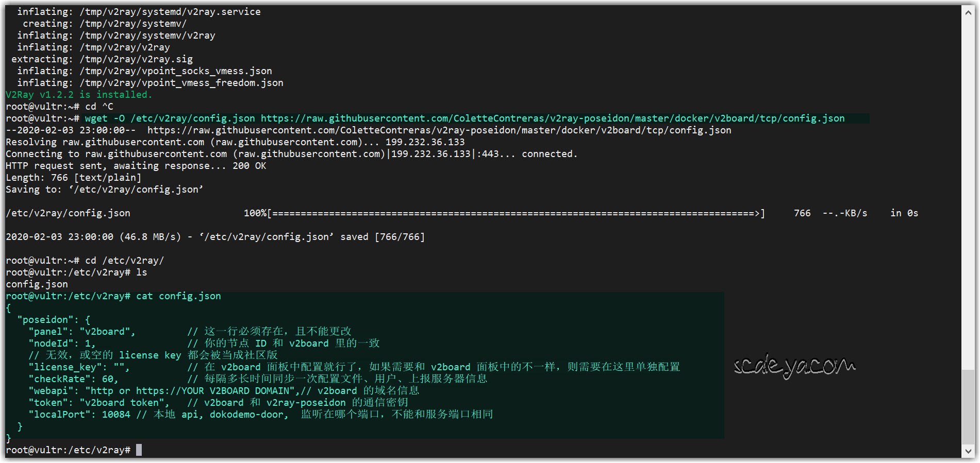Click the "license_key" config entry
The image size is (980, 463).
tap(79, 367)
